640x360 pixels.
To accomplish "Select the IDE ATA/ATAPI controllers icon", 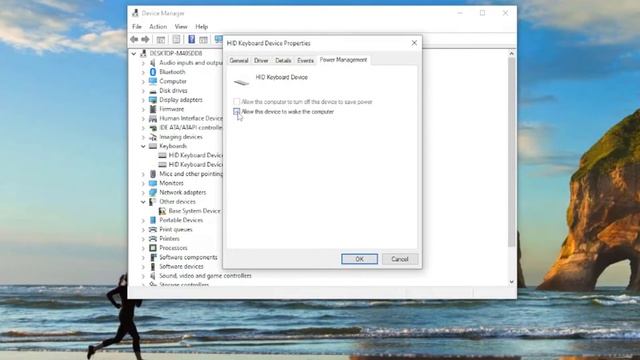I will tap(153, 128).
